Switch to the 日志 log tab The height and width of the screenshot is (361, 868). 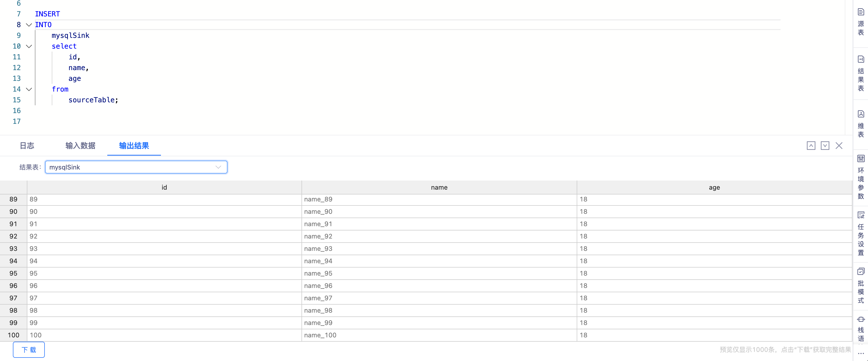tap(27, 146)
